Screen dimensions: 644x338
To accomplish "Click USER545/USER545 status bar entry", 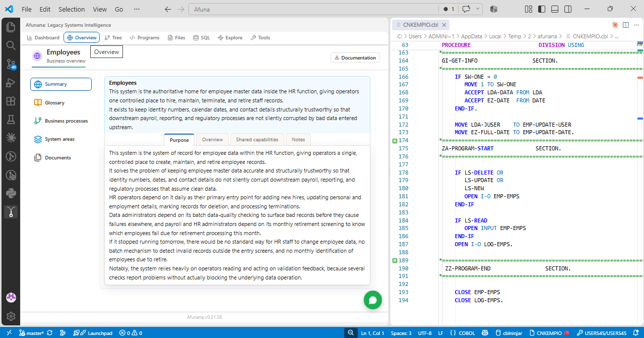I will point(602,333).
